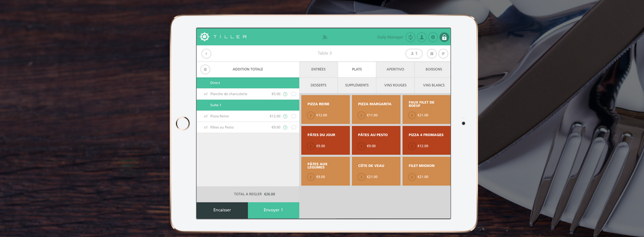Switch to the Desserts tab
Image resolution: width=644 pixels, height=237 pixels.
pyautogui.click(x=318, y=85)
